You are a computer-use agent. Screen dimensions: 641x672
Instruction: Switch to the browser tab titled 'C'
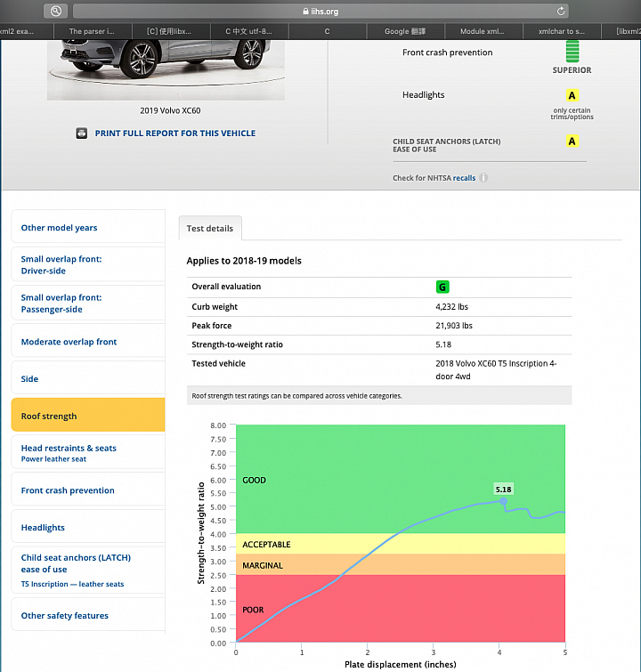point(328,31)
